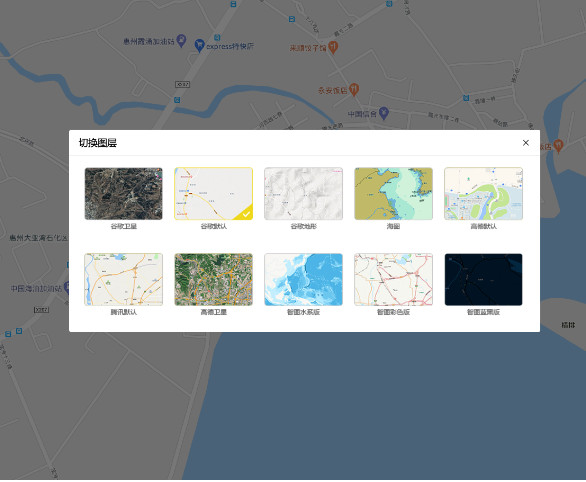The image size is (586, 482).
Task: Open the express特快店 shopping pin on map
Action: point(200,46)
